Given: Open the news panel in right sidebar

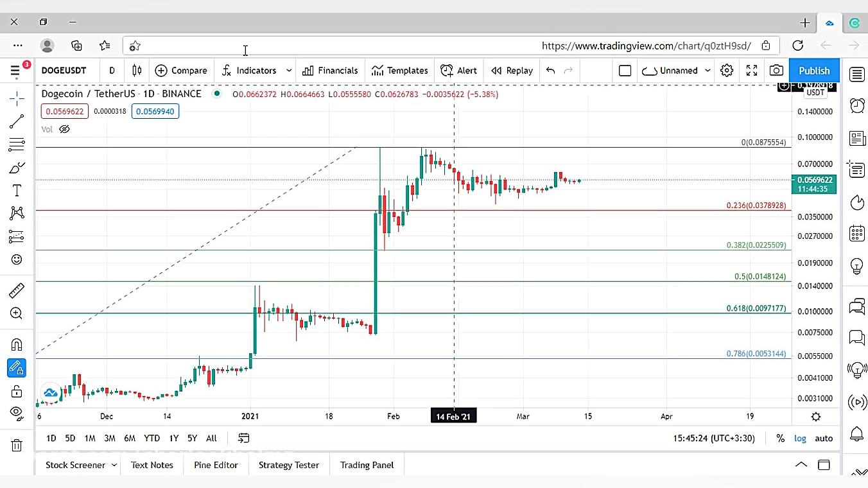Looking at the screenshot, I should pyautogui.click(x=857, y=138).
